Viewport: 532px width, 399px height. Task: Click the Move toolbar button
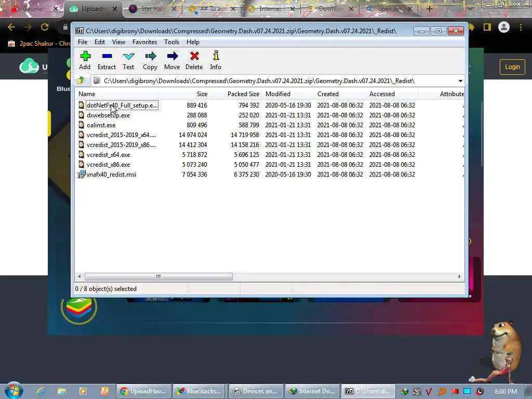pos(172,60)
